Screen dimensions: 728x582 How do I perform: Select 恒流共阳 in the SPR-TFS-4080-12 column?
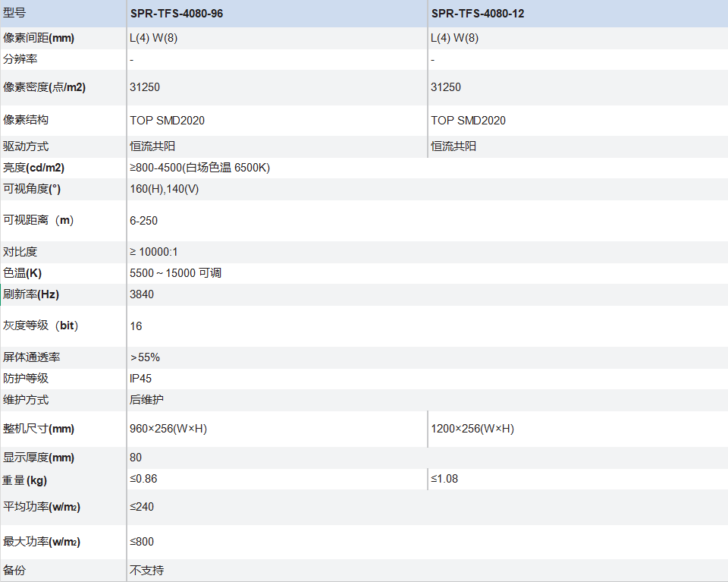(x=453, y=146)
